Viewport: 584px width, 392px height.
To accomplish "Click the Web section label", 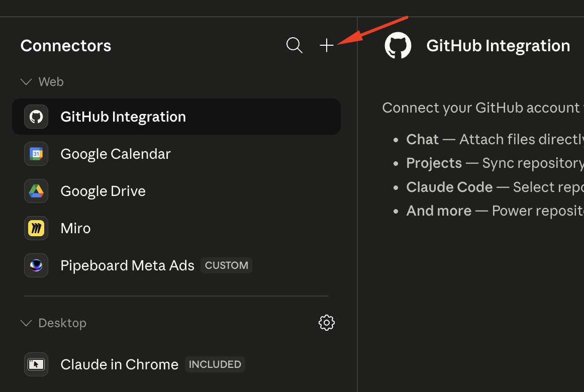I will click(x=51, y=82).
